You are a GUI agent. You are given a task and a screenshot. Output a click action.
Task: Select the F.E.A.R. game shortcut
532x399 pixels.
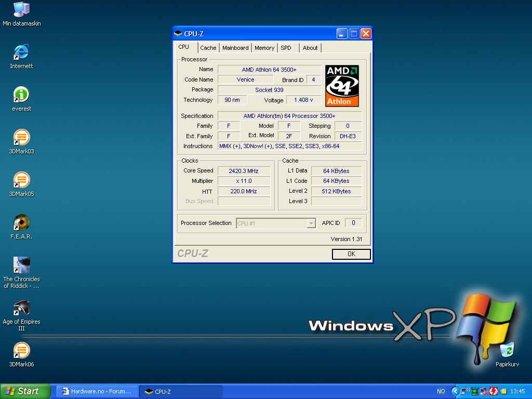(21, 227)
